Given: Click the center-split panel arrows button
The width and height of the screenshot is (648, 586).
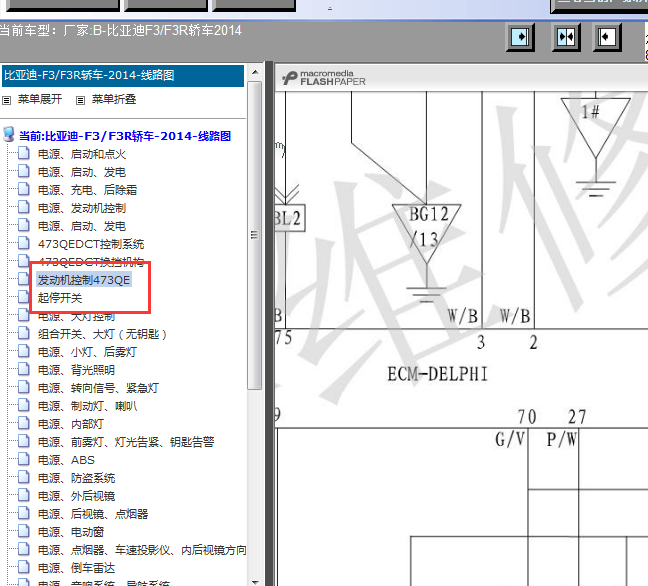Looking at the screenshot, I should click(x=566, y=37).
